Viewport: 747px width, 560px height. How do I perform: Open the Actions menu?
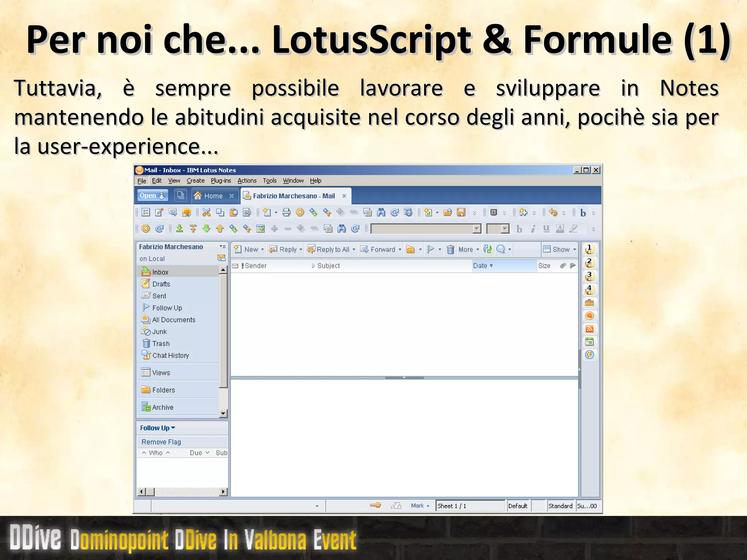click(247, 180)
